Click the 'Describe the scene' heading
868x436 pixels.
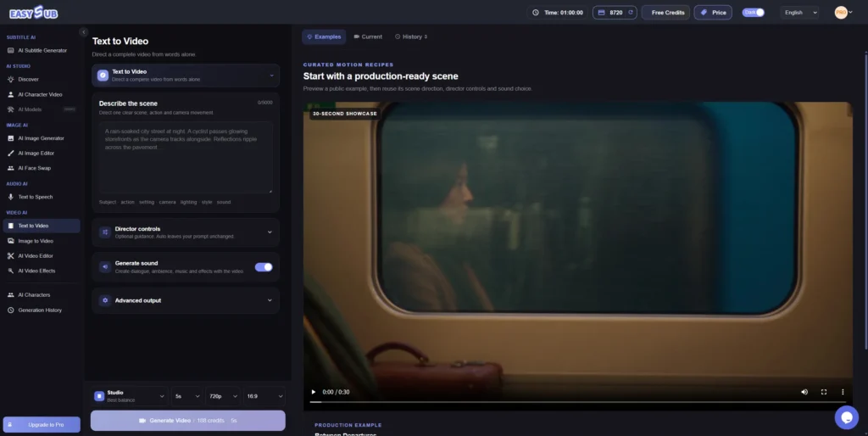(x=128, y=103)
